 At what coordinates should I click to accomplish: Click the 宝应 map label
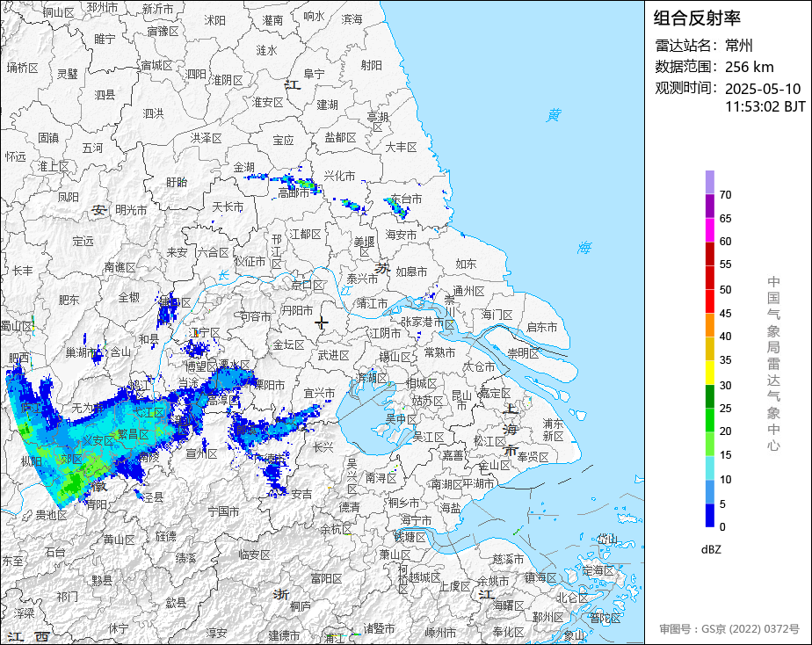(x=283, y=141)
